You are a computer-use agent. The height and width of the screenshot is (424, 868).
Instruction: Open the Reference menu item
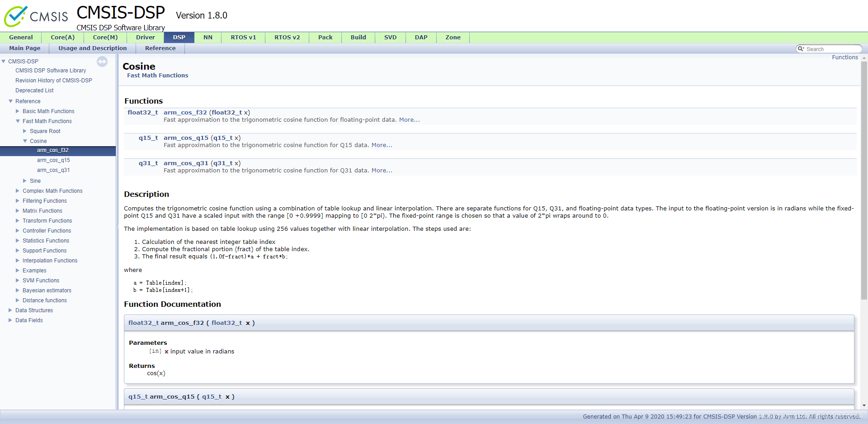tap(160, 48)
